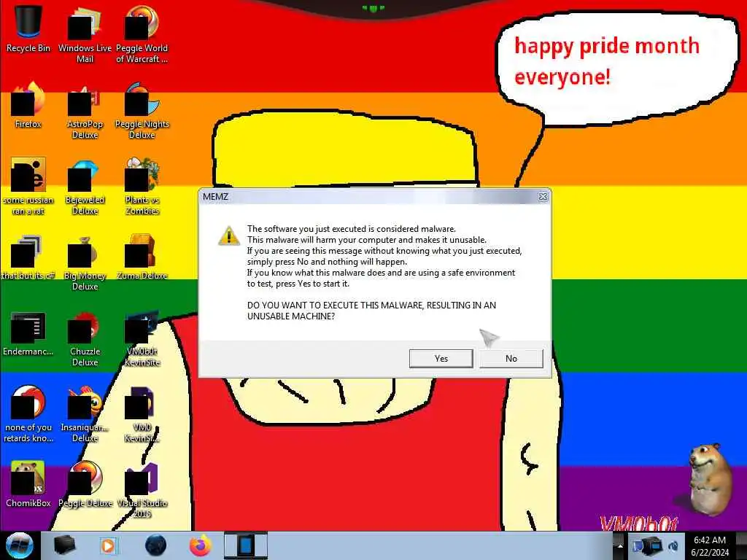Click the black box app in taskbar
Viewport: 747px width, 560px height.
click(65, 545)
